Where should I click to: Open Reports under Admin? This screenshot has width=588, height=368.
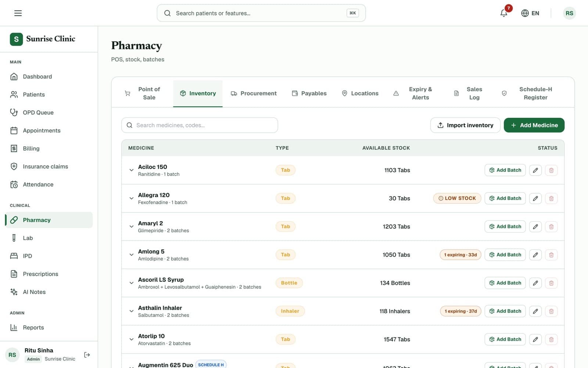(49, 328)
